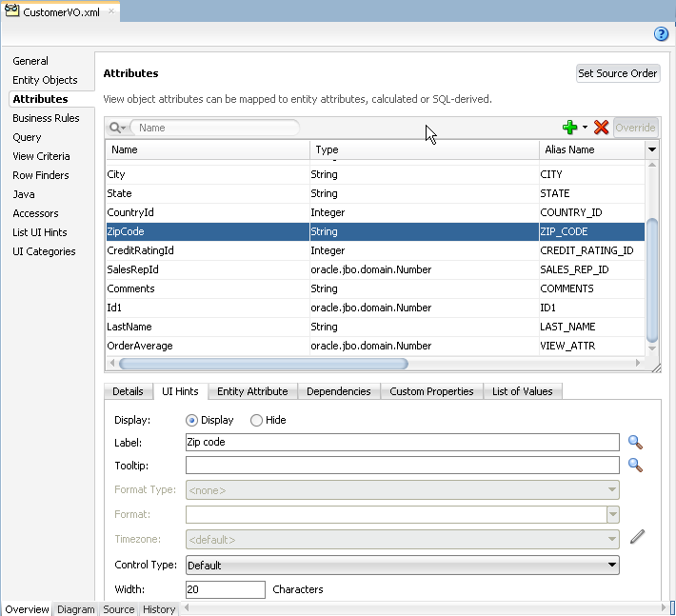Click the pencil edit icon beside Timezone

(x=637, y=537)
